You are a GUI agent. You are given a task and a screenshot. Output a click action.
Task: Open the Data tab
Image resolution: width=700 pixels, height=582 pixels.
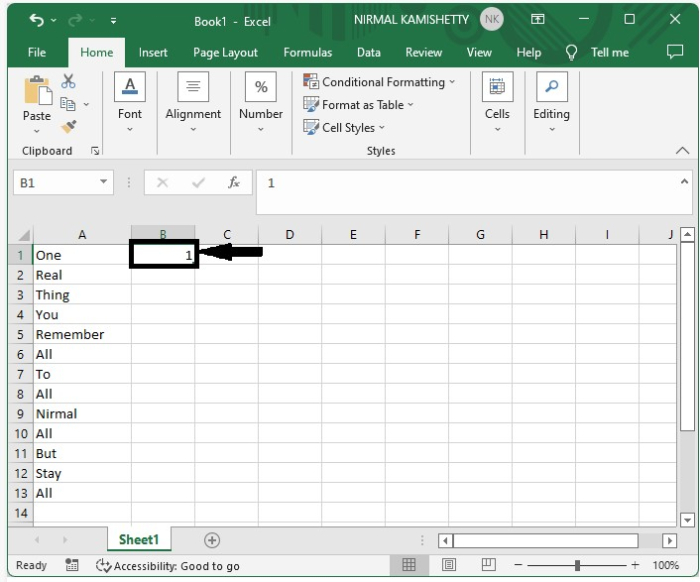368,53
